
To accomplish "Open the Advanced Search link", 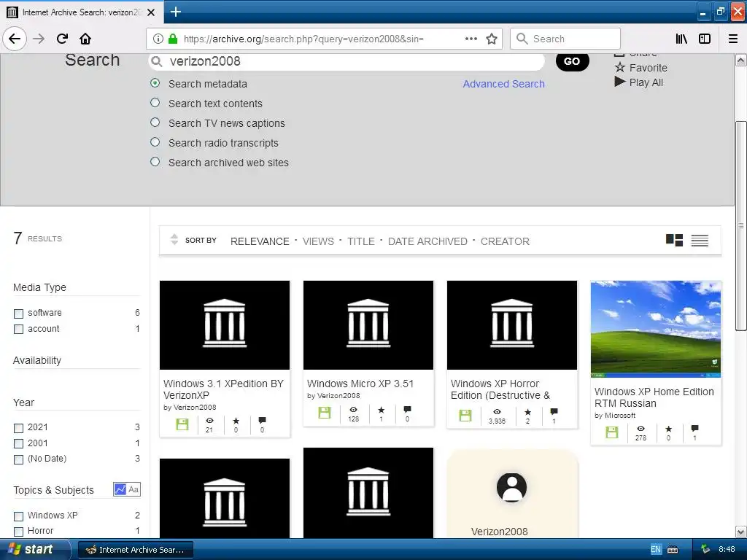I will (503, 84).
